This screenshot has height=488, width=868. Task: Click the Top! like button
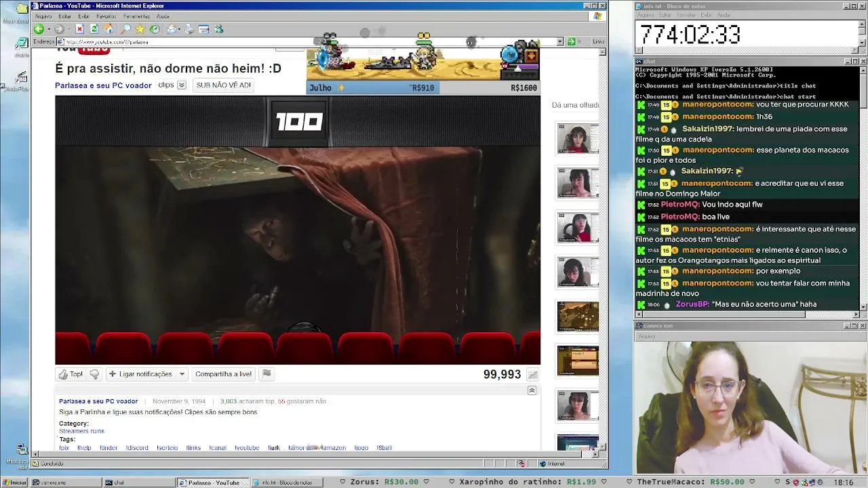click(71, 374)
